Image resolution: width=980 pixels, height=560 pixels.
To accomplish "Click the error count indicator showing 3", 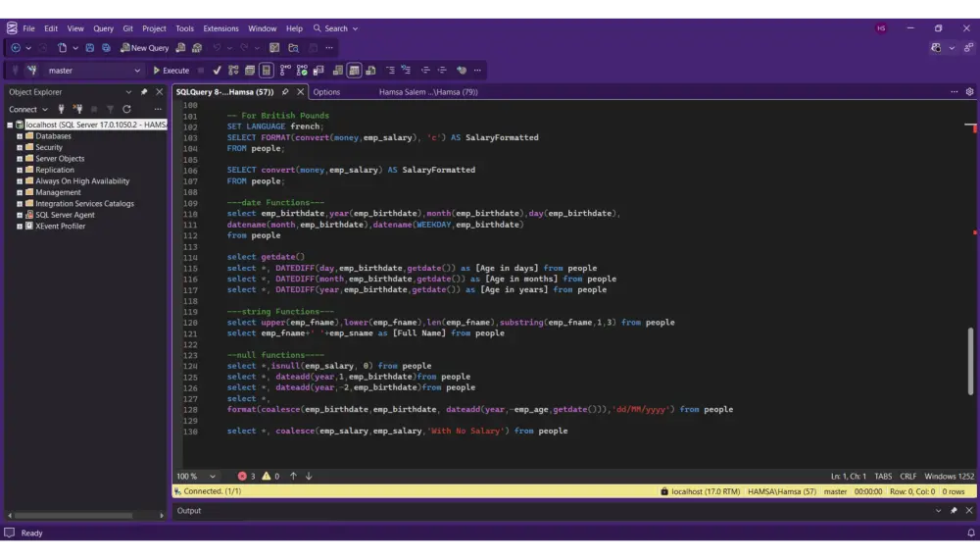I will [x=246, y=477].
